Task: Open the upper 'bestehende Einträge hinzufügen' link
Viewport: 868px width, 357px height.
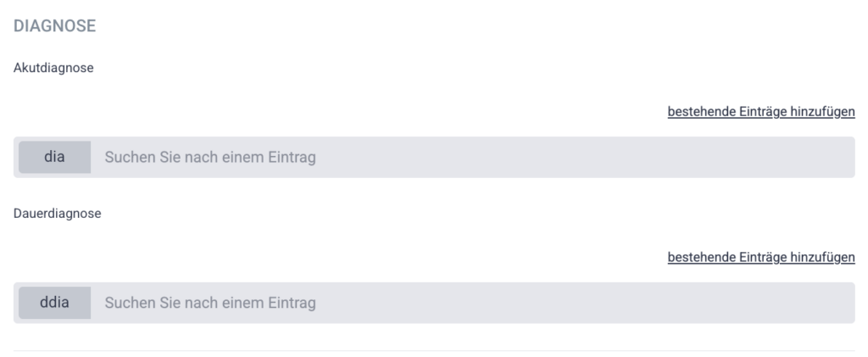Action: tap(760, 112)
